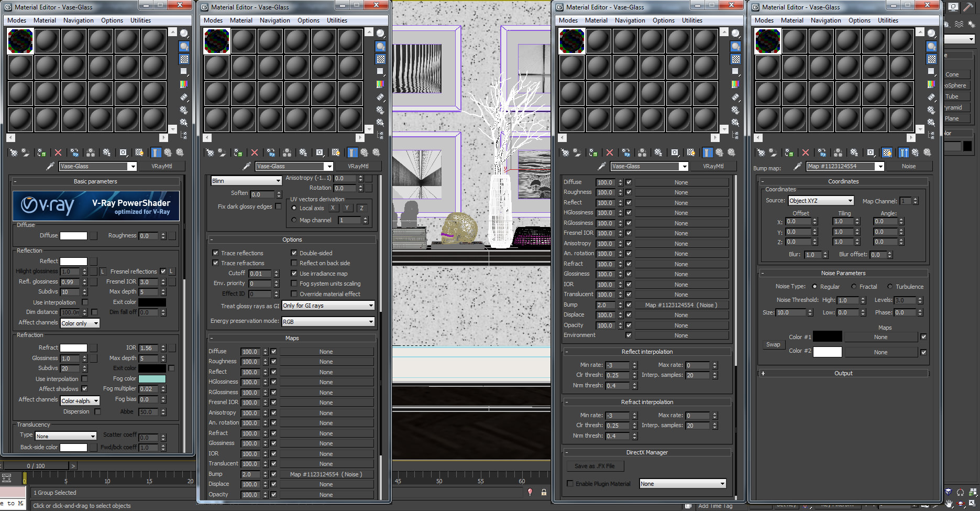Image resolution: width=980 pixels, height=511 pixels.
Task: Click Get Material icon in leftmost Material Editor
Action: click(14, 153)
